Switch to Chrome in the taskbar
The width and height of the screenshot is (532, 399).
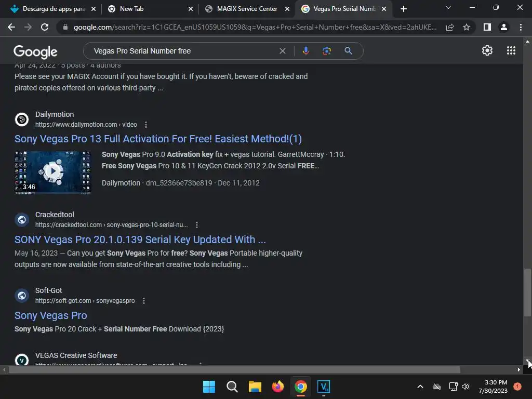click(x=301, y=387)
